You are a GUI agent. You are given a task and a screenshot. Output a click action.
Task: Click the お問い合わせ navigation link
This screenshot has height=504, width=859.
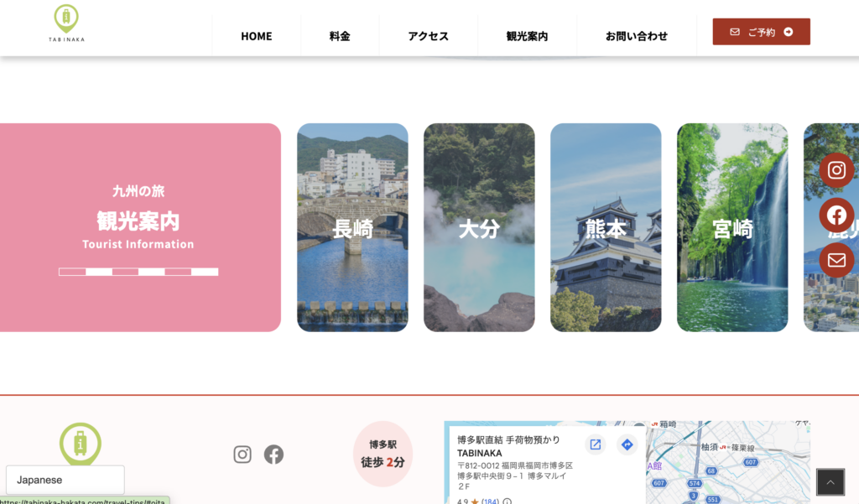coord(636,36)
